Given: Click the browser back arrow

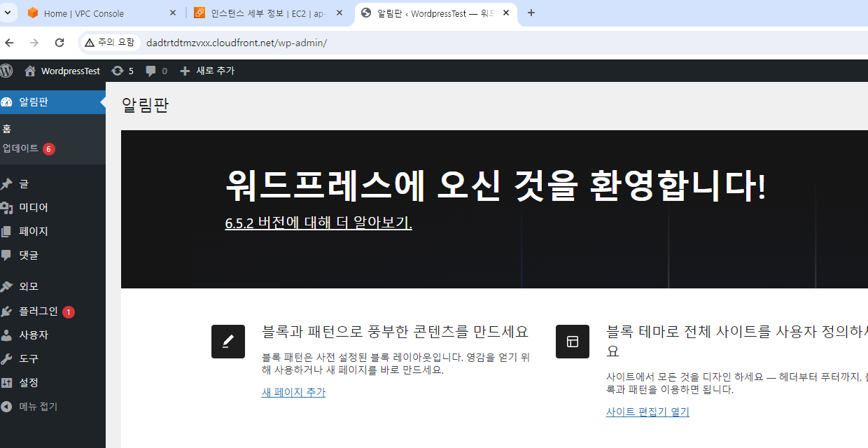Looking at the screenshot, I should pyautogui.click(x=9, y=43).
